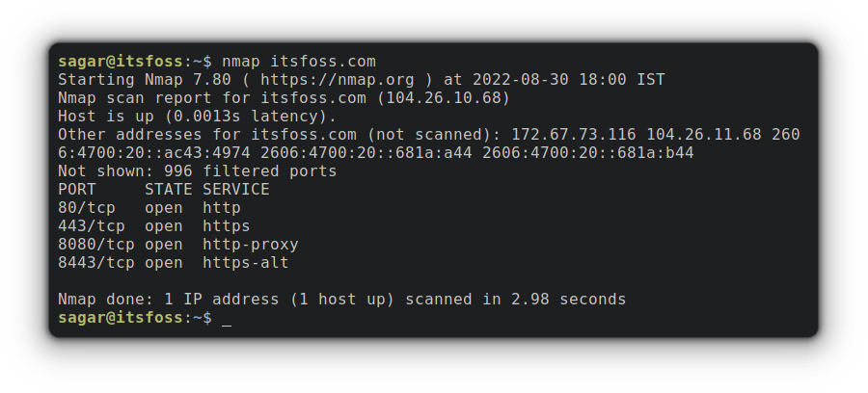Select the 8080/tcp port entry
This screenshot has width=868, height=393.
pyautogui.click(x=95, y=244)
